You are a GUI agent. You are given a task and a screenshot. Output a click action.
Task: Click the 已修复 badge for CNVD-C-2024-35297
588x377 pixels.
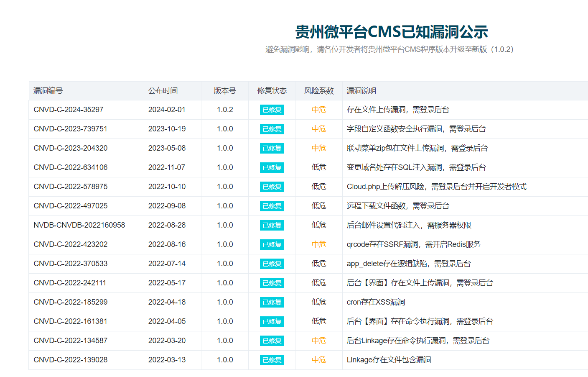click(272, 110)
